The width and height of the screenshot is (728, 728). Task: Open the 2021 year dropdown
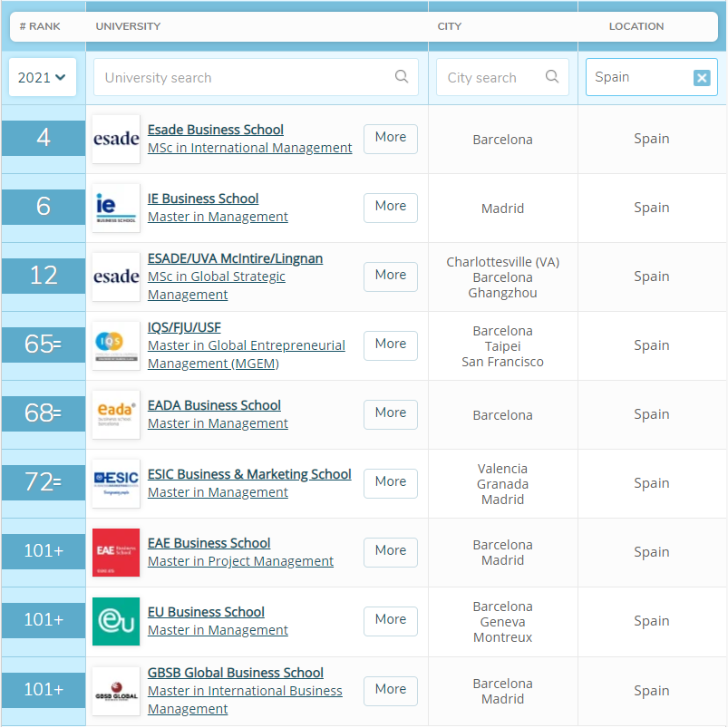click(x=43, y=77)
